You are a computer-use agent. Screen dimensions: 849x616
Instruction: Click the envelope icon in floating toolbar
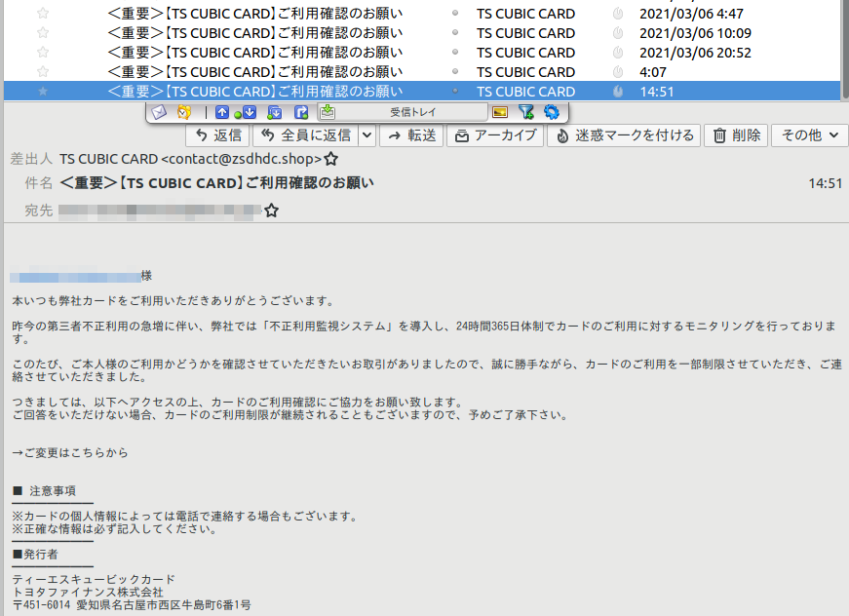tap(159, 112)
